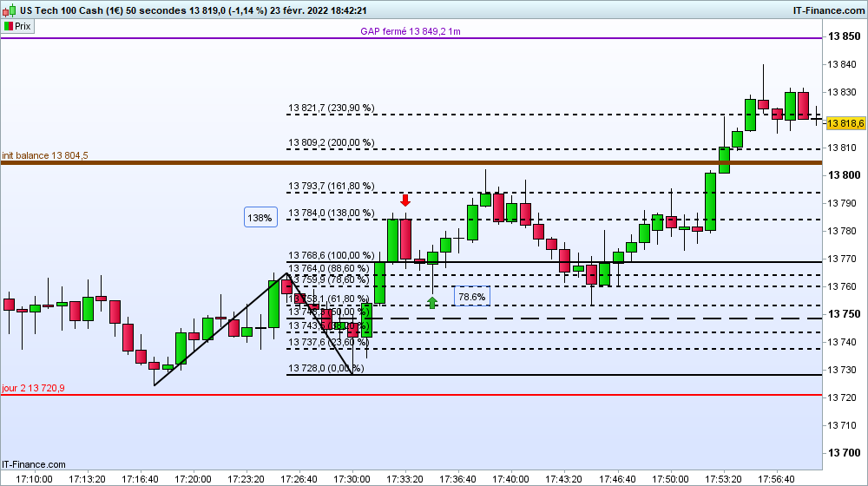Viewport: 868px width, 486px height.
Task: Click the candlestick icon beside the chart title
Action: click(x=10, y=10)
